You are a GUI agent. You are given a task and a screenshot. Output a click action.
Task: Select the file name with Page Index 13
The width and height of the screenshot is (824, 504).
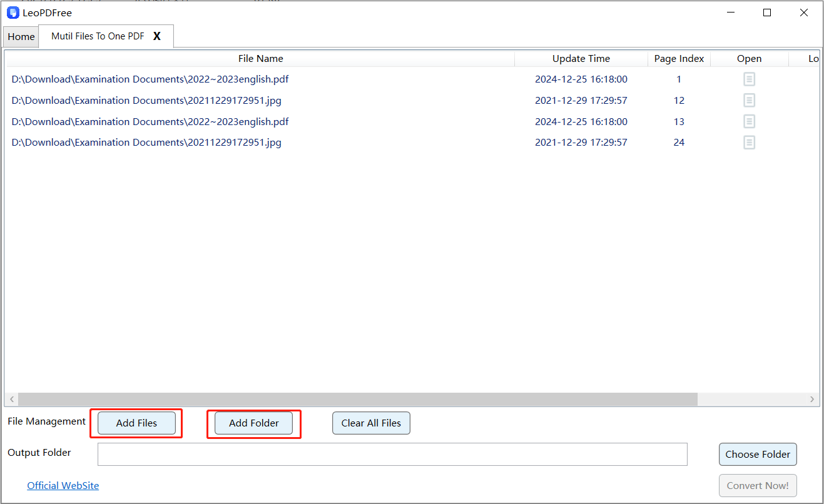click(x=150, y=121)
